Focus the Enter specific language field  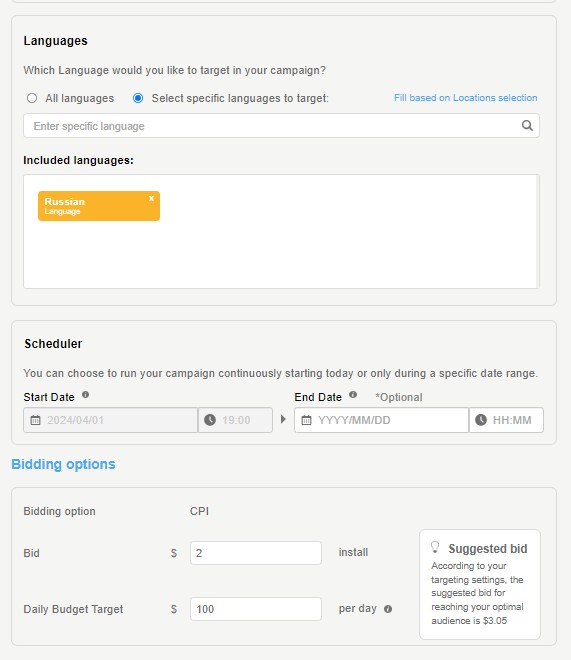point(281,125)
